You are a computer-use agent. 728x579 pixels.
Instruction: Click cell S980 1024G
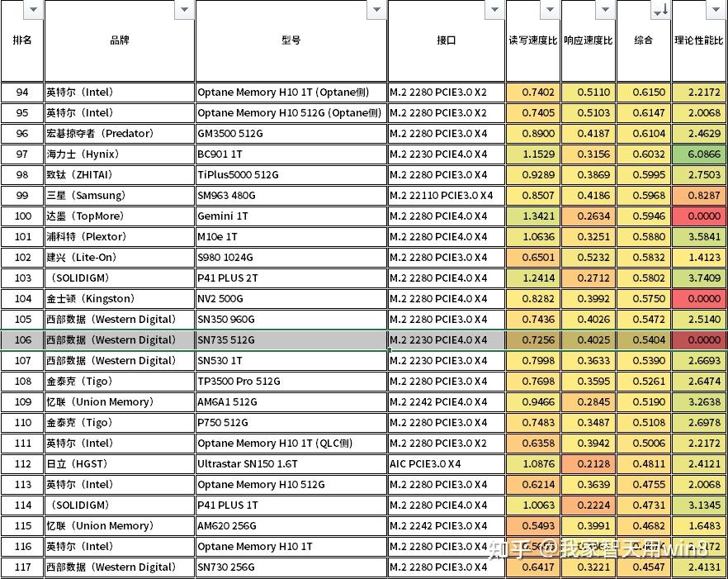291,257
